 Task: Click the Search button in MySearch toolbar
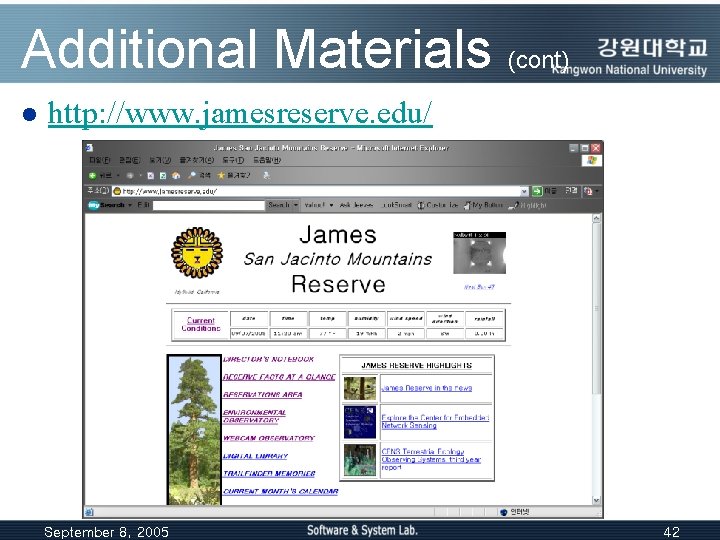pos(279,205)
